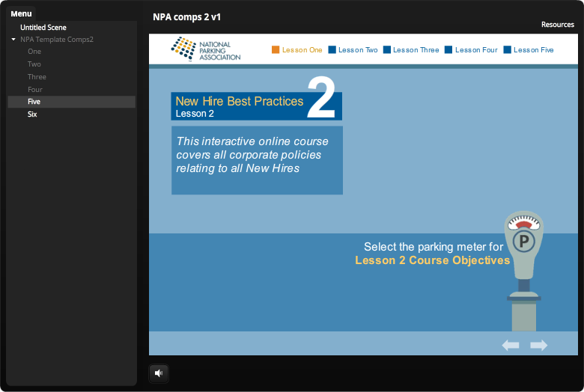Open slide Six in the menu
This screenshot has width=584, height=392.
tap(32, 114)
